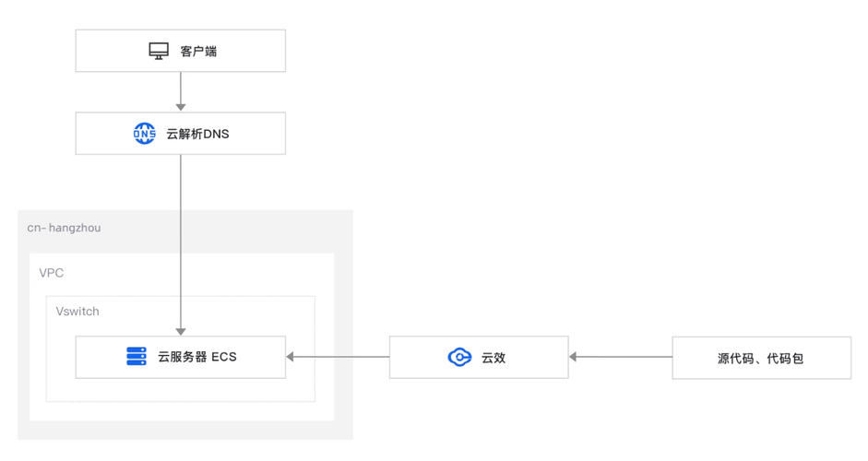Select the 云服务器 ECS text label
The width and height of the screenshot is (868, 461).
tap(197, 357)
